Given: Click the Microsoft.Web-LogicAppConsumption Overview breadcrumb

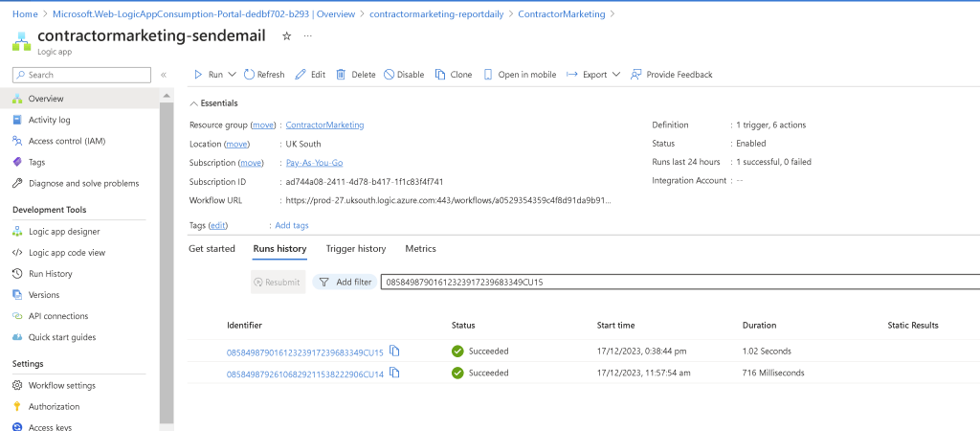Looking at the screenshot, I should pos(204,13).
